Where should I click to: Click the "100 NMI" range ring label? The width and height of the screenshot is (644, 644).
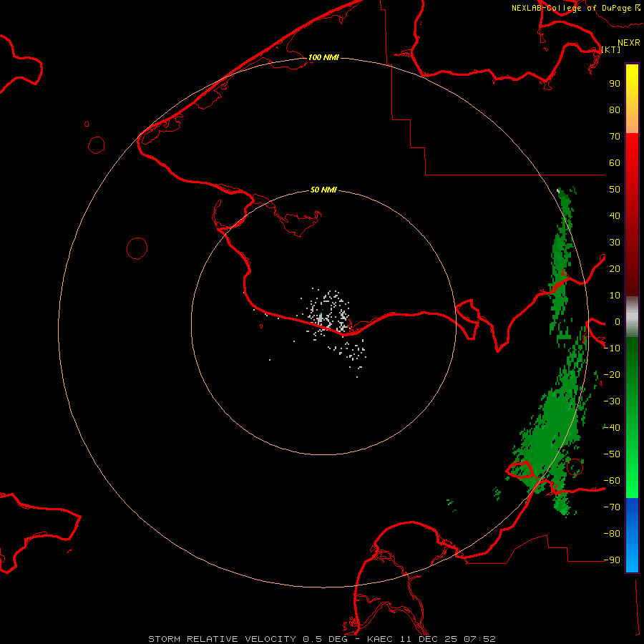pos(323,57)
